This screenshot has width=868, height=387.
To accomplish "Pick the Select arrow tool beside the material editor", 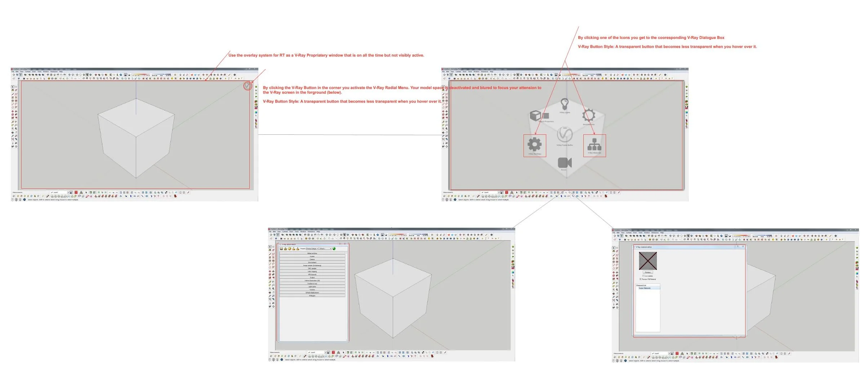I will coord(614,248).
